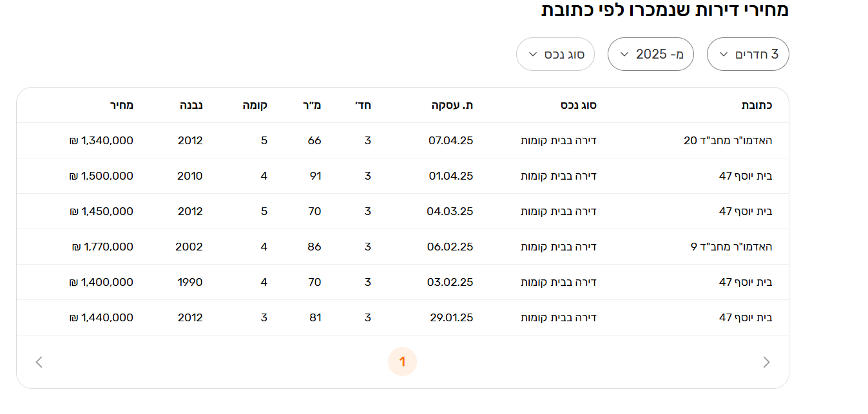The image size is (868, 414).
Task: Click the קומה column header
Action: tap(255, 105)
